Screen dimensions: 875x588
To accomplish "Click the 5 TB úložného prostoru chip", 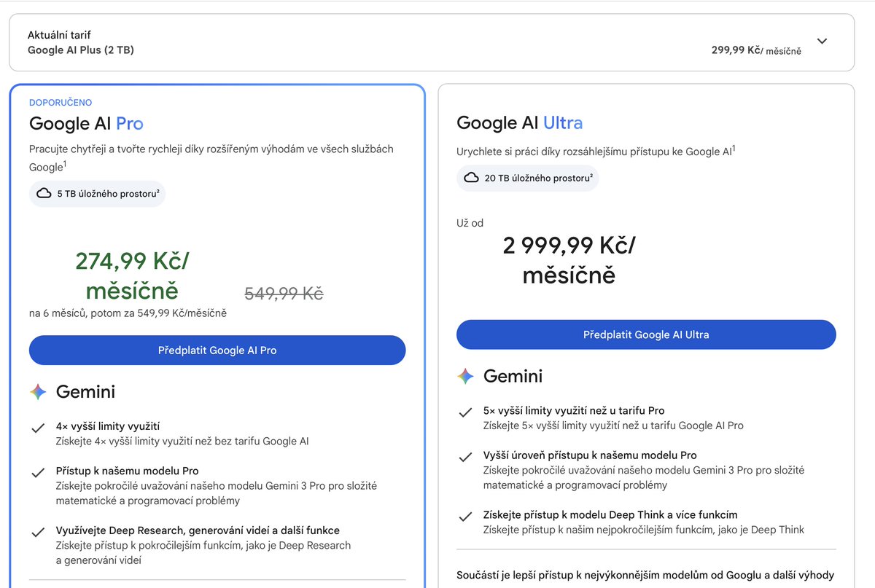I will pos(98,194).
